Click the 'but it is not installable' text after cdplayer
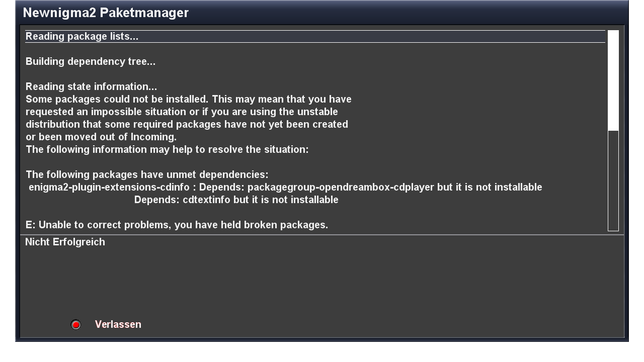This screenshot has height=362, width=644. (x=490, y=188)
